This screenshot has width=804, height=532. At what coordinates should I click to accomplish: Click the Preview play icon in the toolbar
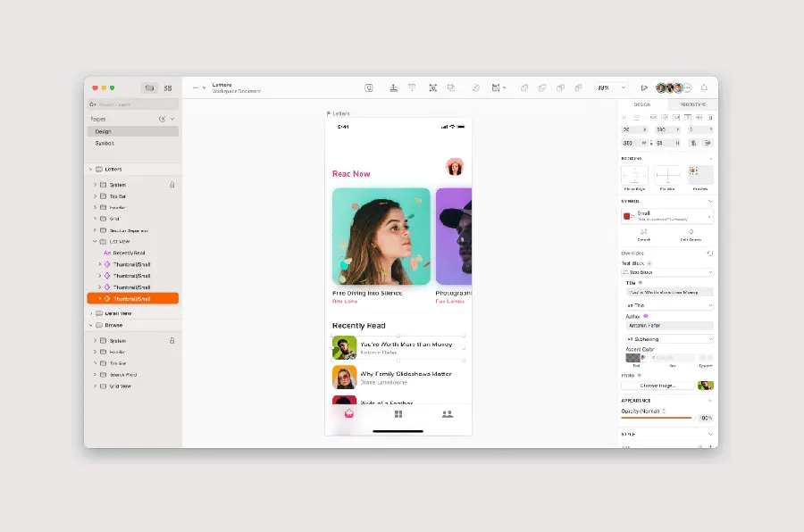(x=645, y=87)
